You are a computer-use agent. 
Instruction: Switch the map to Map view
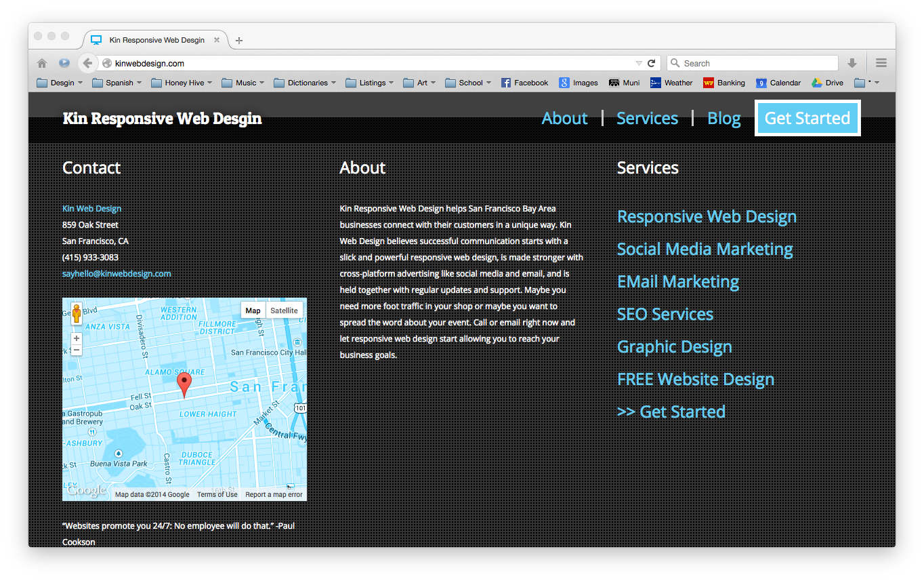click(x=253, y=310)
